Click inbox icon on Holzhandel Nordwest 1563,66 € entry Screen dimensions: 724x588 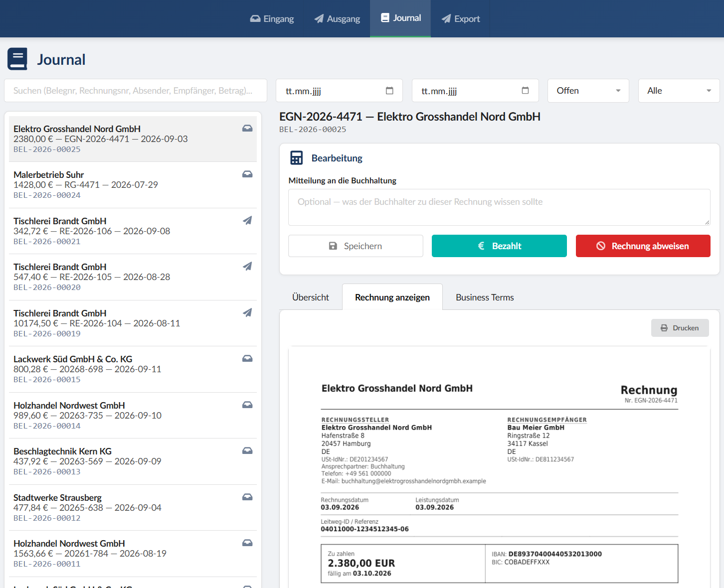247,543
